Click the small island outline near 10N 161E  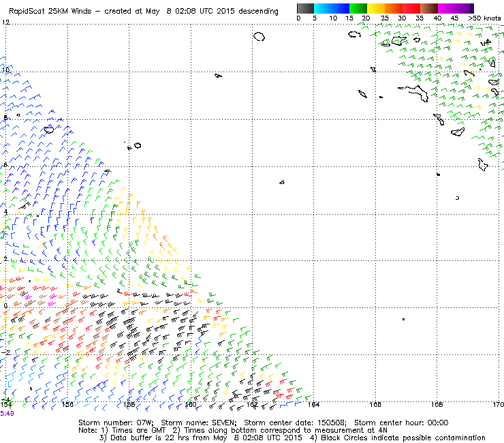pos(218,76)
